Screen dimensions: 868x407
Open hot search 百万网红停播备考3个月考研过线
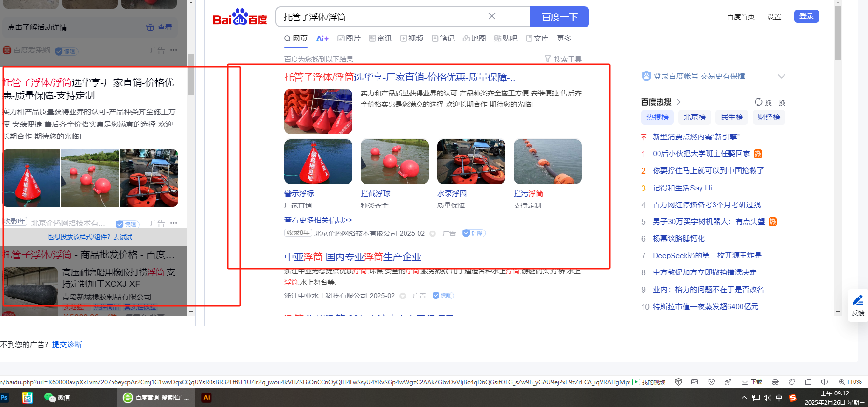coord(707,205)
